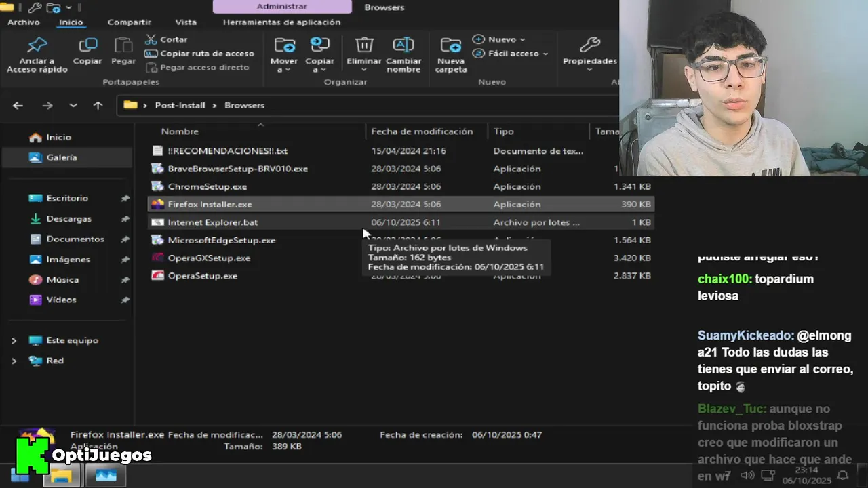Click the RECOMENDACIONES text document icon

(157, 151)
